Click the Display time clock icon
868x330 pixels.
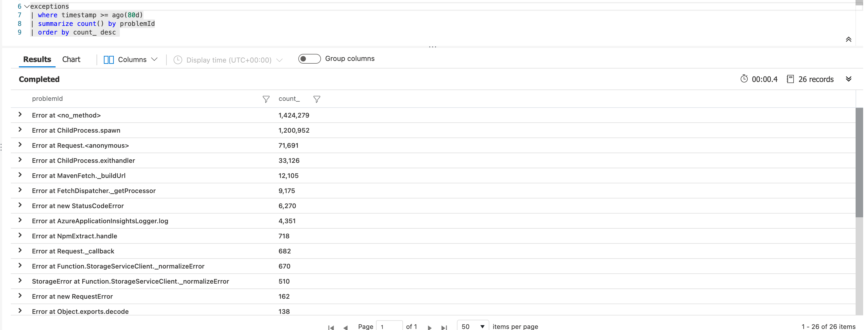point(177,60)
